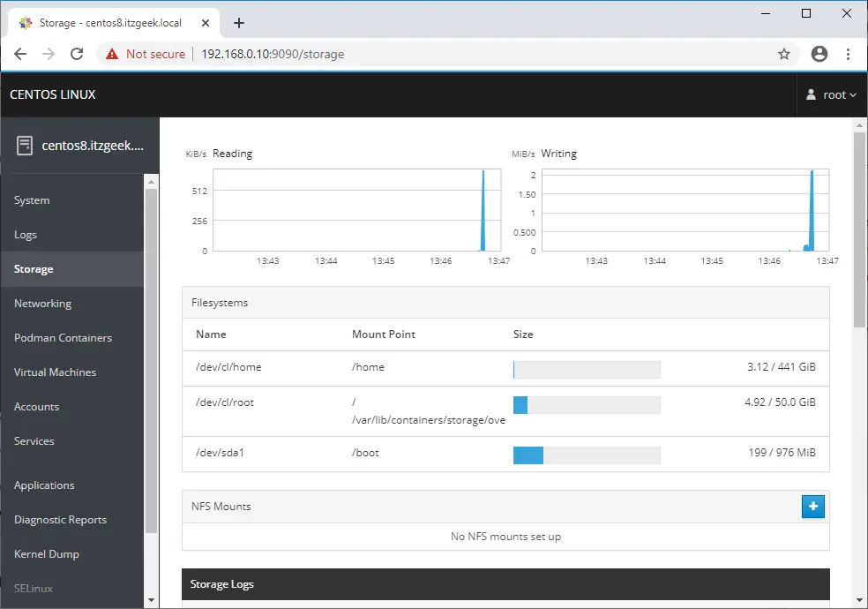Click the /boot usage bar
The height and width of the screenshot is (609, 868).
[x=587, y=455]
